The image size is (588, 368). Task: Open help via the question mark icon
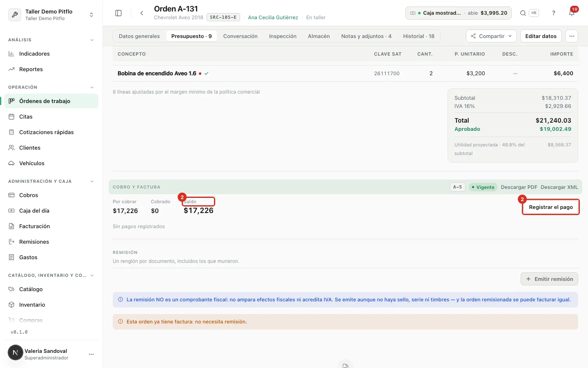coord(554,13)
